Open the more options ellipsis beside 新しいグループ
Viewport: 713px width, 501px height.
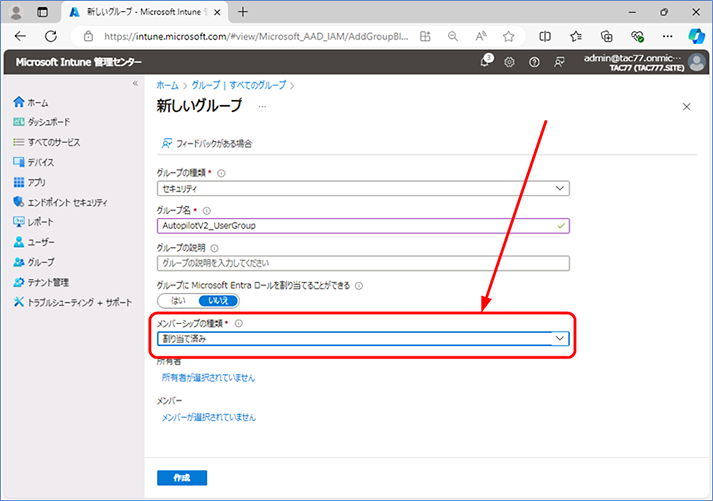tap(262, 106)
